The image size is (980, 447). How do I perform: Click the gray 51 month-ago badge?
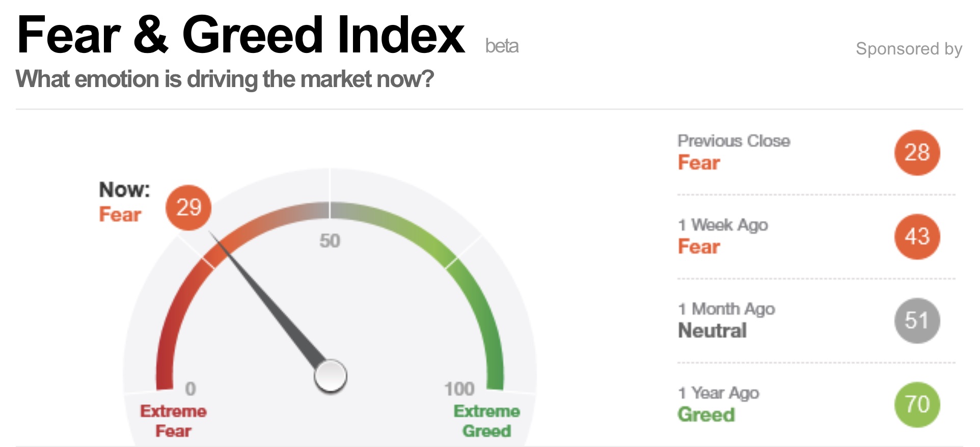click(917, 321)
